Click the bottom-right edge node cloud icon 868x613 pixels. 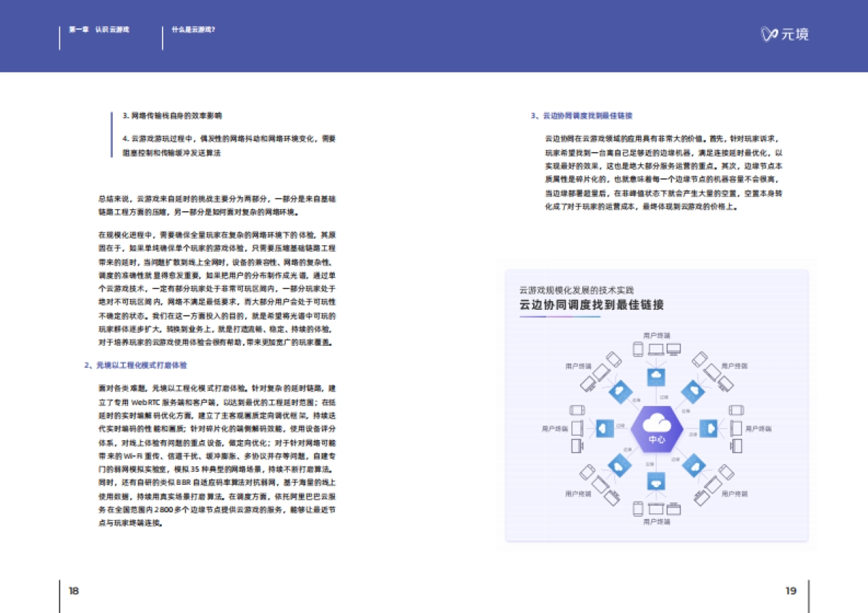(694, 466)
